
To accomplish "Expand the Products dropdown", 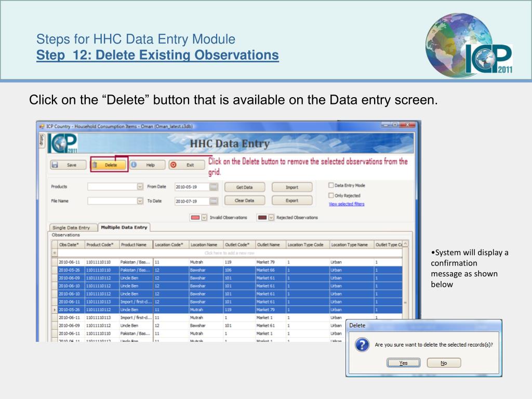I will (140, 187).
